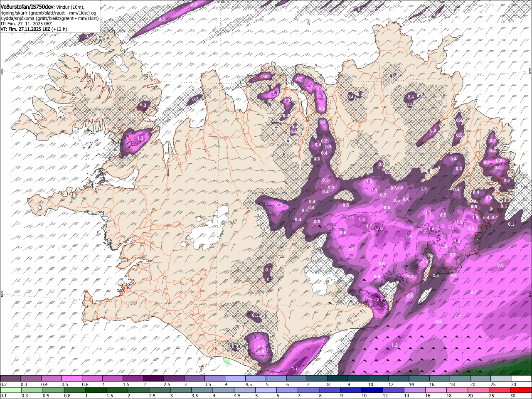Click the 1.4 precipitation value on the map

click(x=409, y=236)
